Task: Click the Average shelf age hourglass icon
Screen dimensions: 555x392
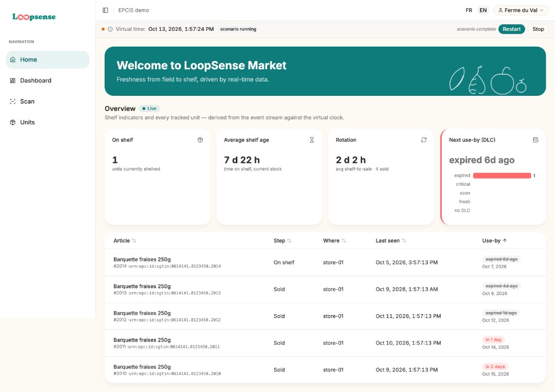Action: point(312,140)
